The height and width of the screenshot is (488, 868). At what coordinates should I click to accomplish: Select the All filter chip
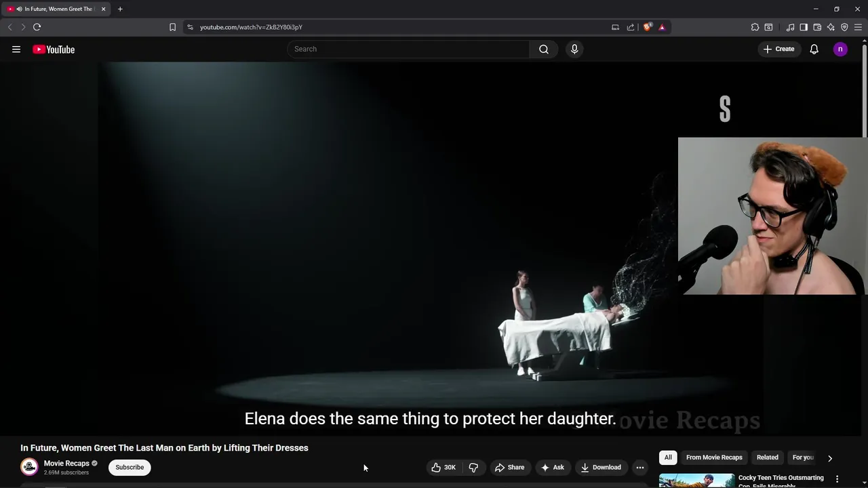point(668,457)
